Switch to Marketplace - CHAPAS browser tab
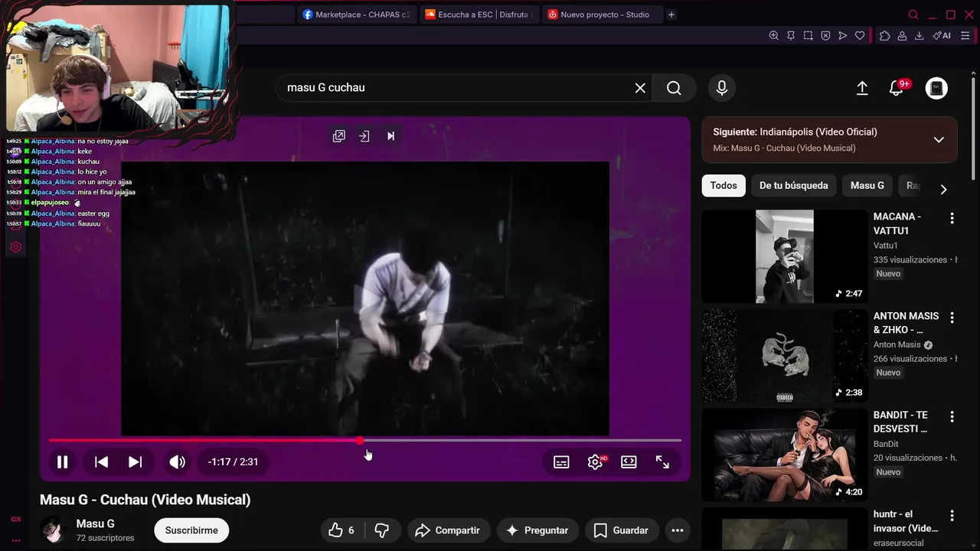 (x=356, y=15)
